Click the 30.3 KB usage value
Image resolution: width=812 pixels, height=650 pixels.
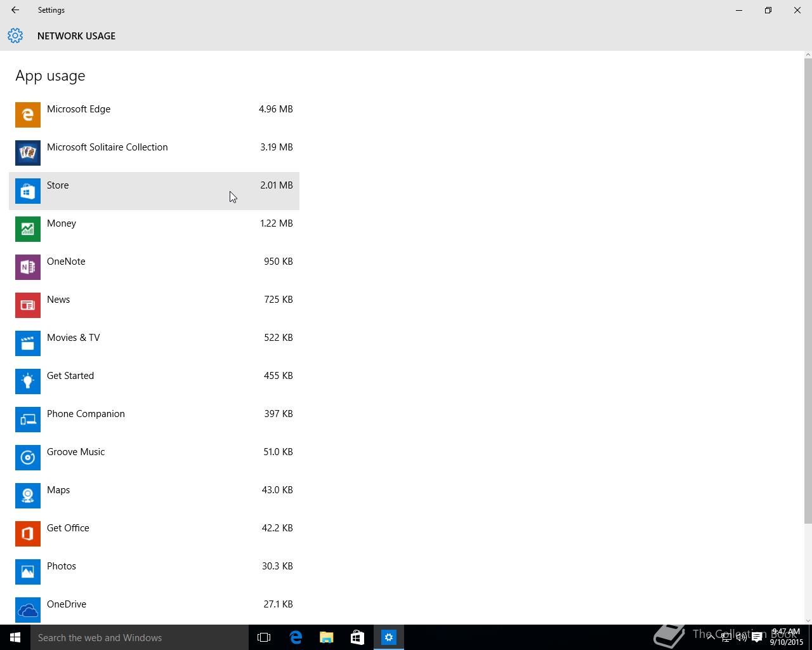coord(277,566)
